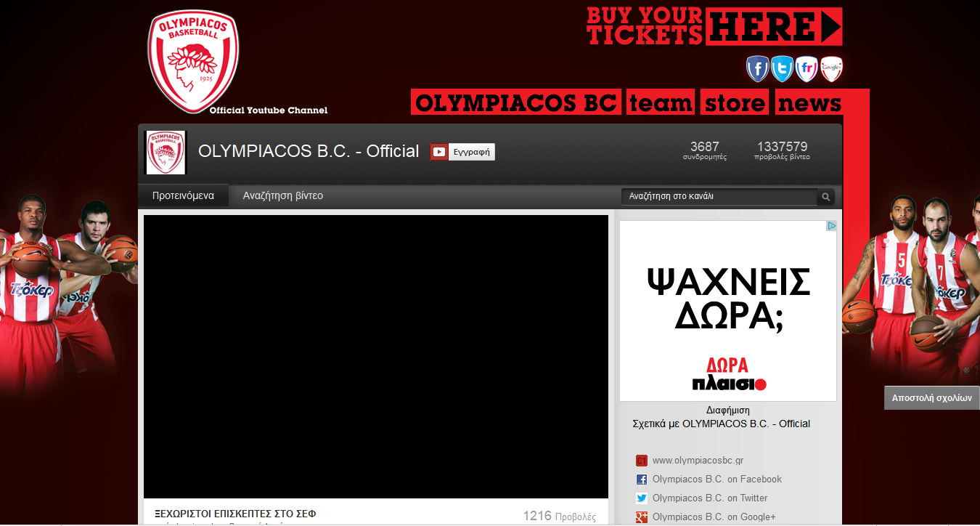980x526 pixels.
Task: Open the Αναζήτηση βίντεο tab
Action: coord(283,196)
